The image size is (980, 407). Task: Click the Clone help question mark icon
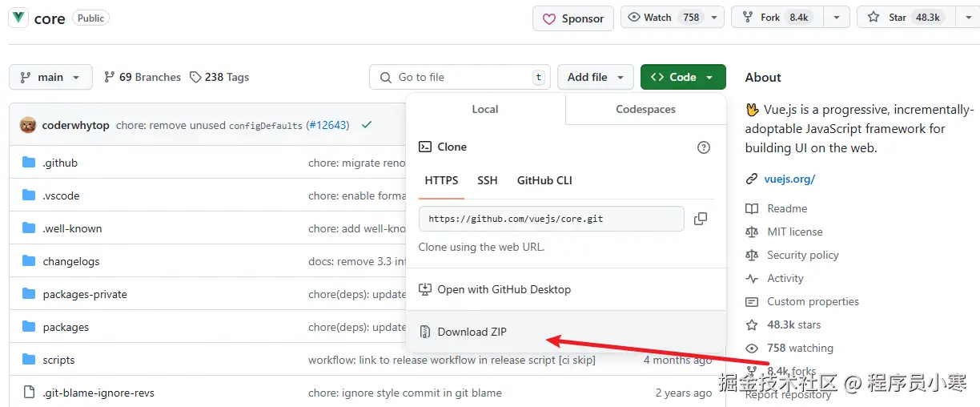point(704,147)
